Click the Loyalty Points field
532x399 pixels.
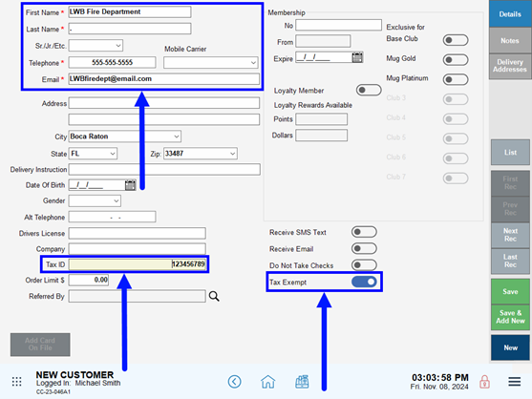pos(321,119)
